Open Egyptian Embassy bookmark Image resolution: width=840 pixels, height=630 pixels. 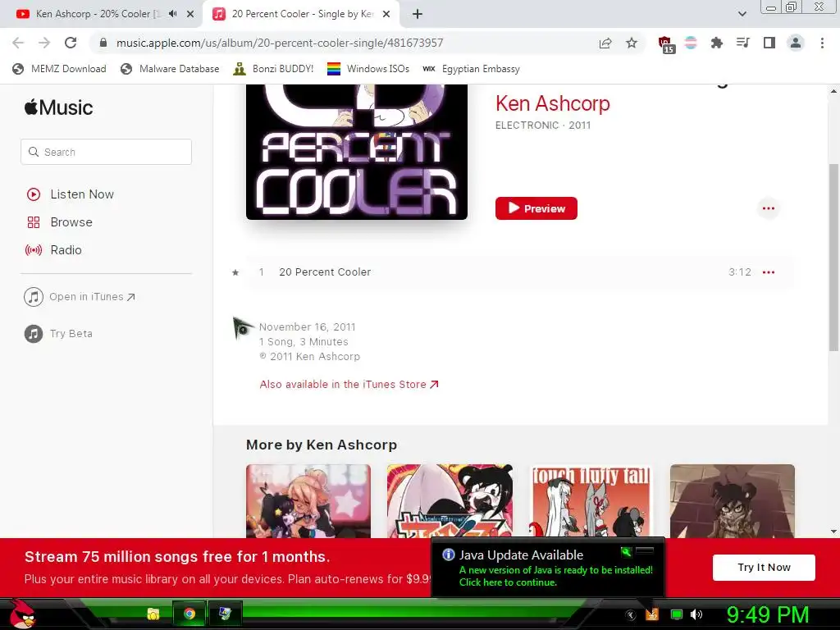[471, 69]
